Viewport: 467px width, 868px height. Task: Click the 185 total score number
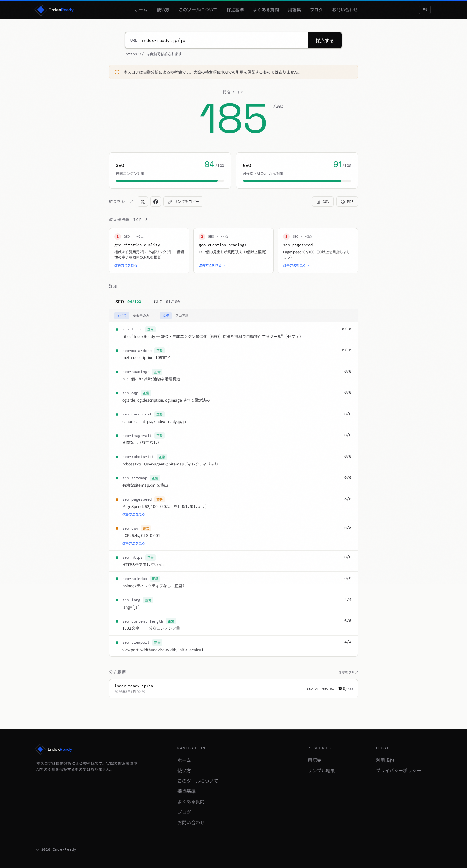coord(233,118)
